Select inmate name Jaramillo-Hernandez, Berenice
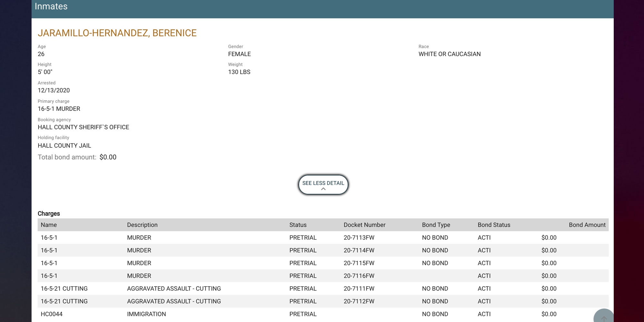This screenshot has width=644, height=322. pos(117,33)
